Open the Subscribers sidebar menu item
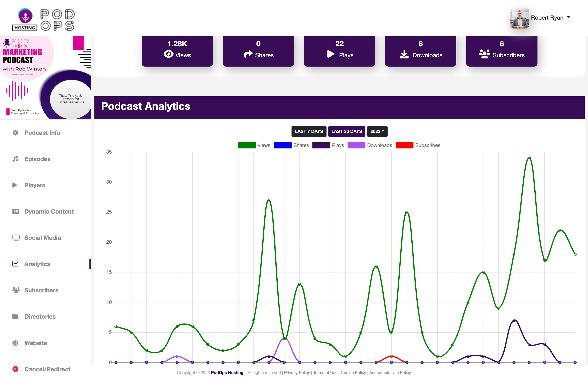 41,290
